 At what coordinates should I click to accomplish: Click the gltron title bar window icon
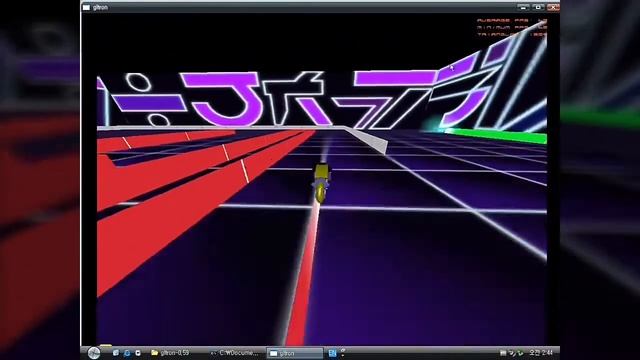(x=86, y=7)
